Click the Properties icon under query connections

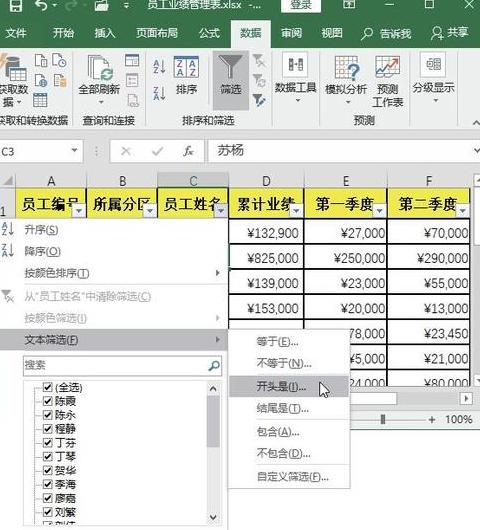(132, 80)
